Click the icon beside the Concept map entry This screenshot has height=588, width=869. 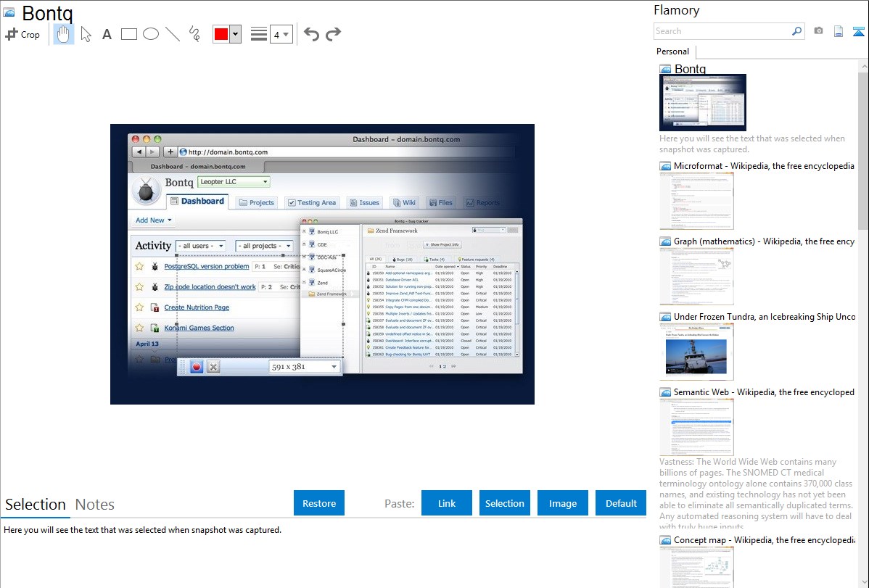point(665,539)
